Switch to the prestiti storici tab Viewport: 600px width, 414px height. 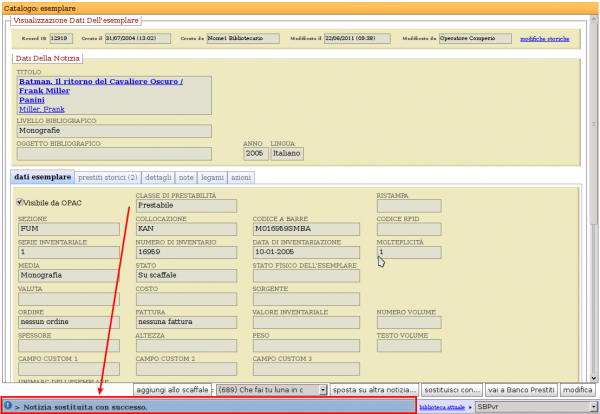coord(107,177)
